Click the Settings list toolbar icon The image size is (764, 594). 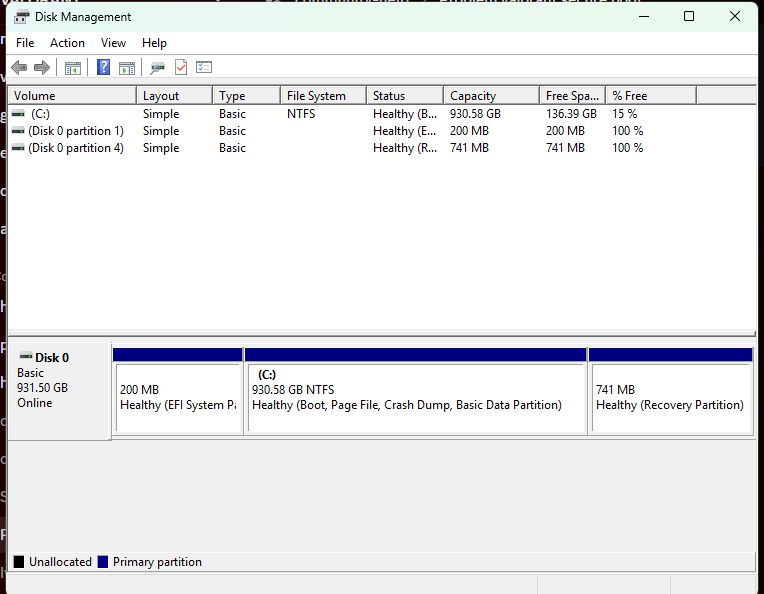(204, 67)
